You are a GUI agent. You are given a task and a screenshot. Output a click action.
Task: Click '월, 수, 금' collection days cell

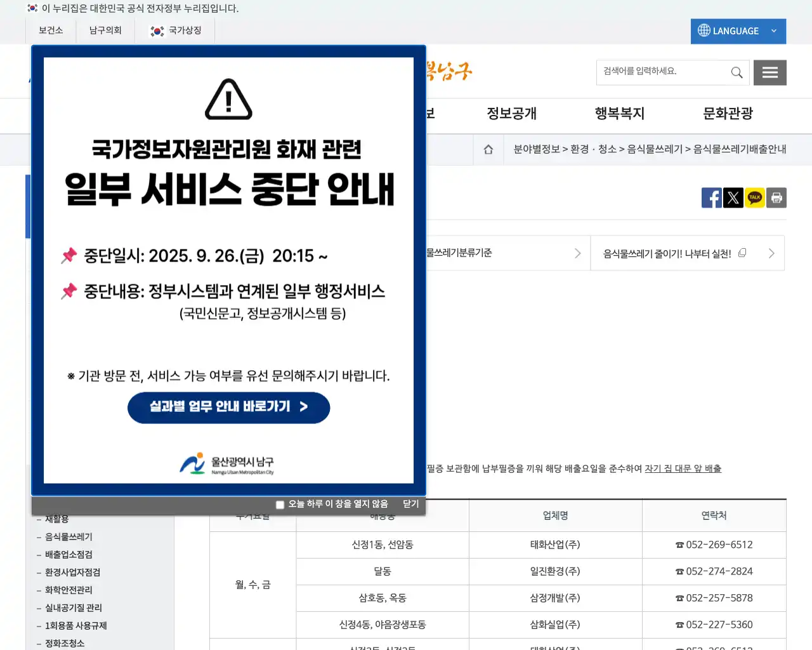[252, 585]
